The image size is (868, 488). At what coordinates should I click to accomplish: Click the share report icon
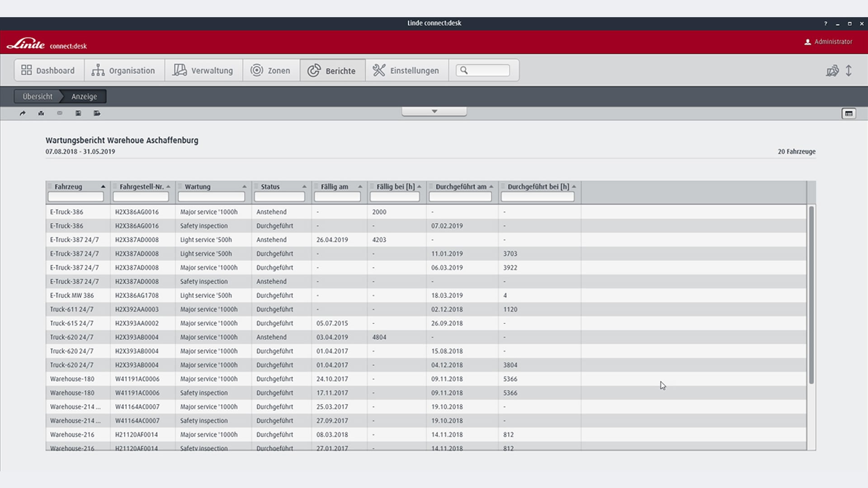point(23,113)
